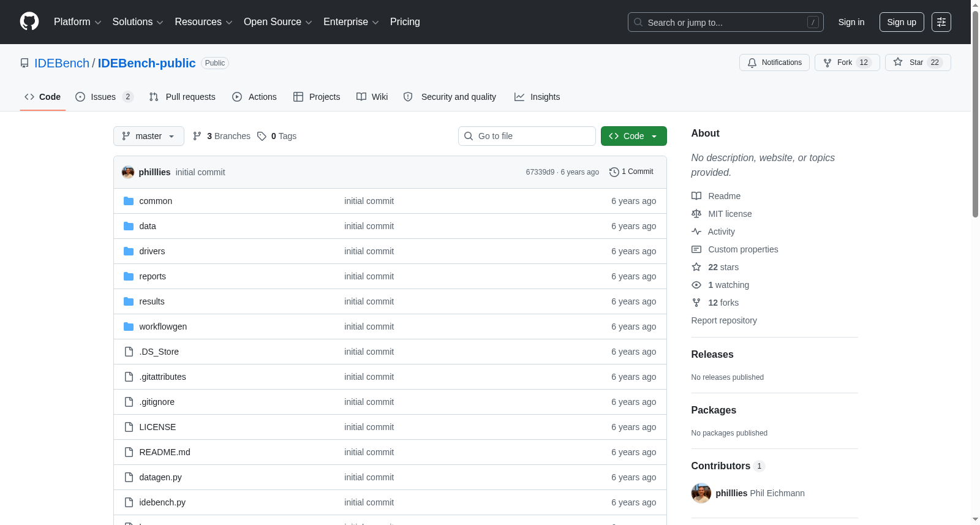Click the datagen.py file icon
980x525 pixels.
(129, 477)
